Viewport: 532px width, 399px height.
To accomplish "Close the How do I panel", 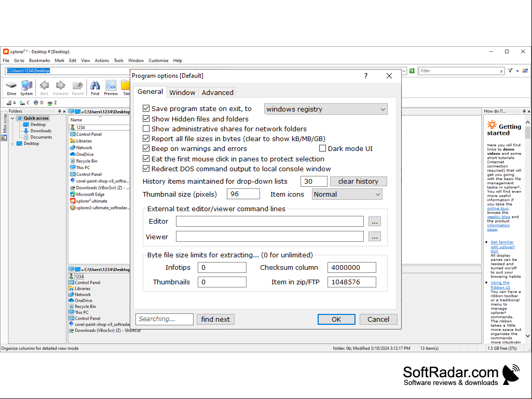I will pyautogui.click(x=528, y=111).
